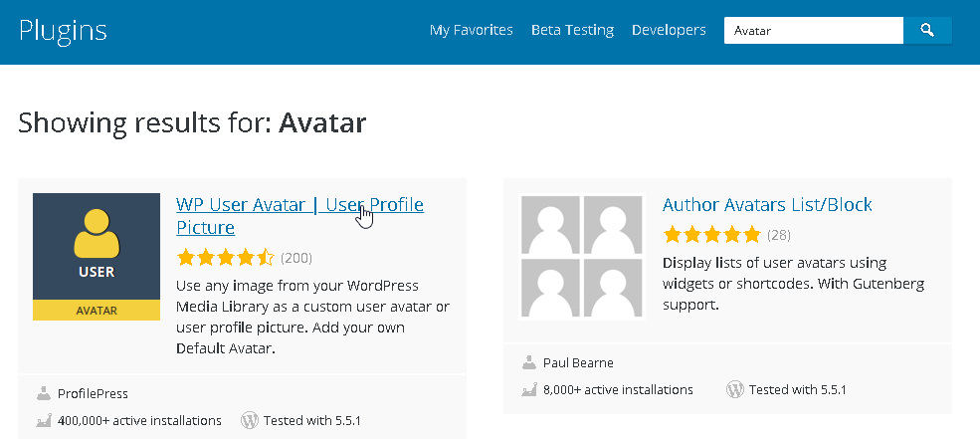This screenshot has width=980, height=439.
Task: Click the five-star rating of Author Avatars
Action: coord(711,235)
